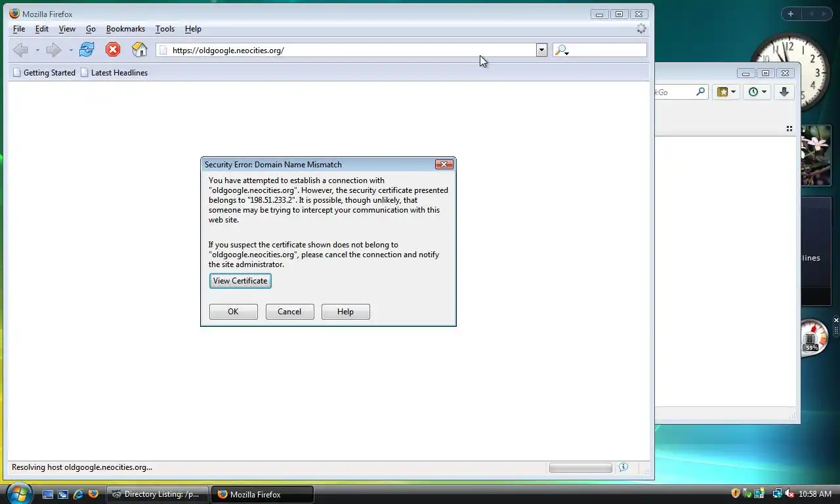Click the page identity icon in the URL bar
840x504 pixels.
pyautogui.click(x=164, y=50)
